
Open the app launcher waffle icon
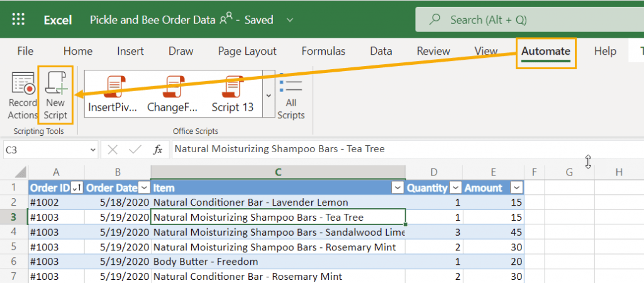pyautogui.click(x=18, y=19)
